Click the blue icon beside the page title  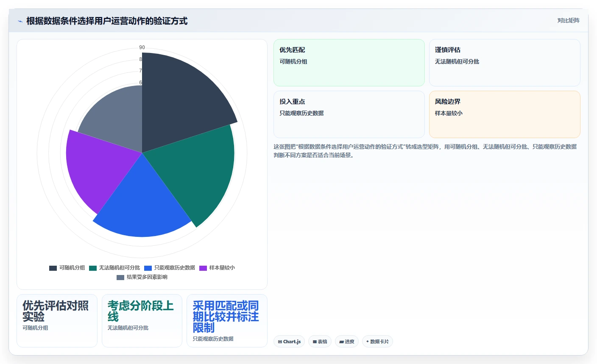pyautogui.click(x=20, y=21)
